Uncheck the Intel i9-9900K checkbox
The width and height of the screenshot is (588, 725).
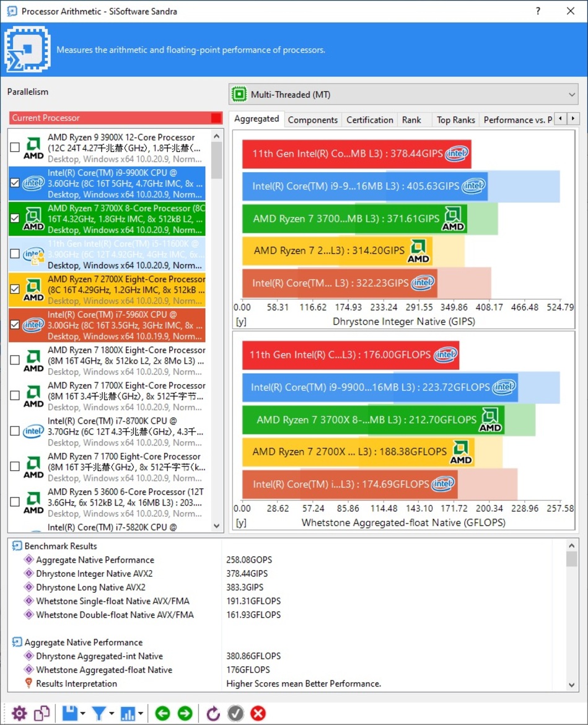(x=15, y=183)
